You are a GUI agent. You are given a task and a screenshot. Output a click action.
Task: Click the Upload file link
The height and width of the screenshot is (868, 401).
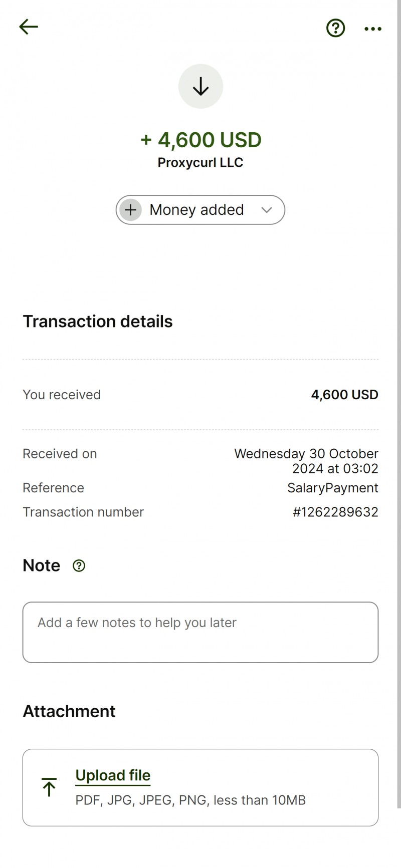(x=113, y=775)
